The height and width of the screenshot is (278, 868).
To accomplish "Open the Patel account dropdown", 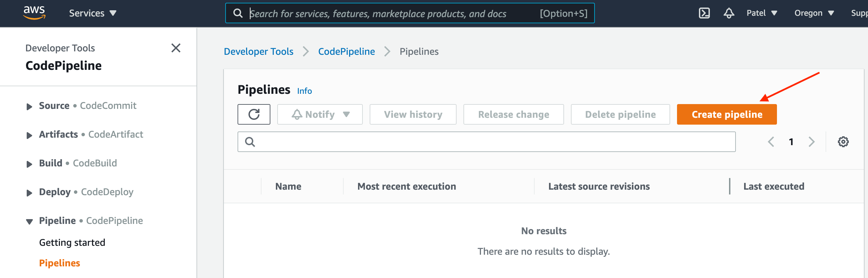I will 762,13.
